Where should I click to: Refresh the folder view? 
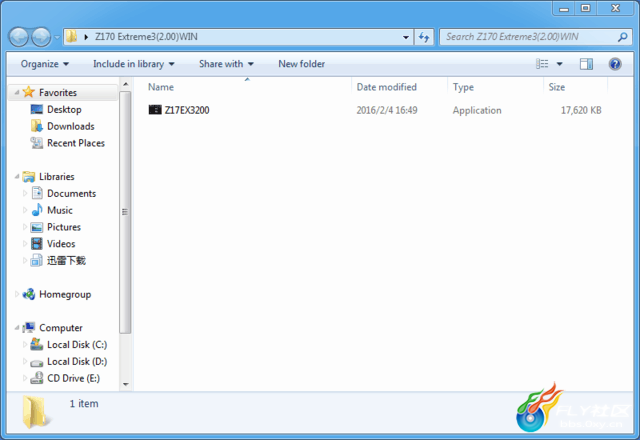424,37
